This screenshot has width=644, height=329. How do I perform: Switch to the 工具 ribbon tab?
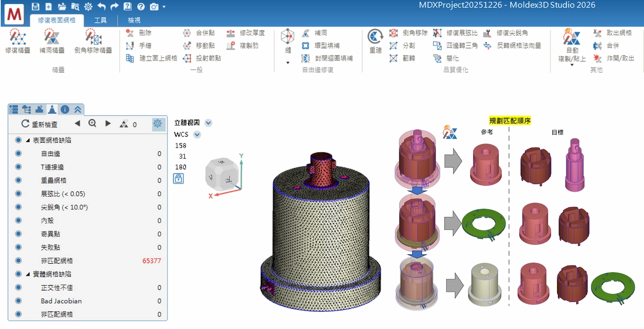tap(100, 20)
